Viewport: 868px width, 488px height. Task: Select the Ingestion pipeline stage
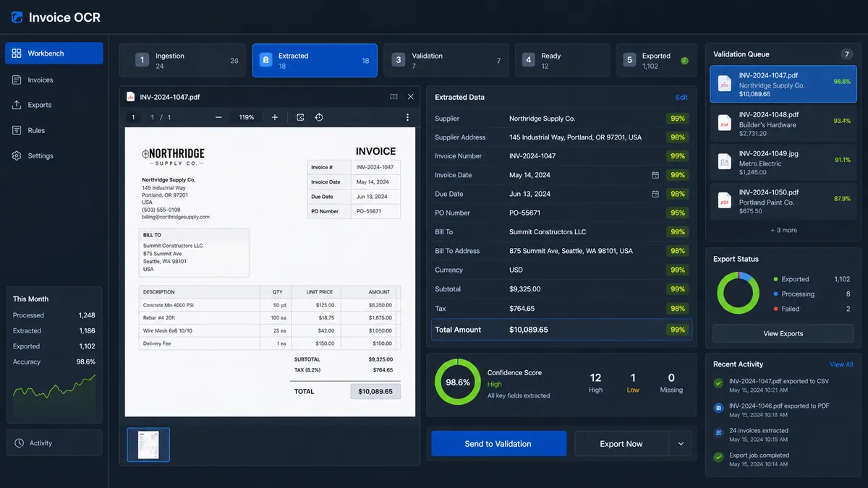point(182,61)
